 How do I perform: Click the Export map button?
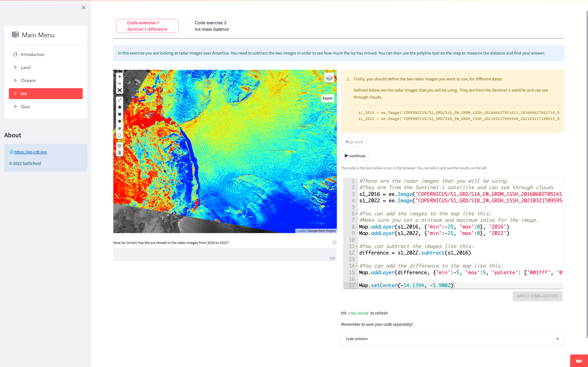pyautogui.click(x=328, y=98)
